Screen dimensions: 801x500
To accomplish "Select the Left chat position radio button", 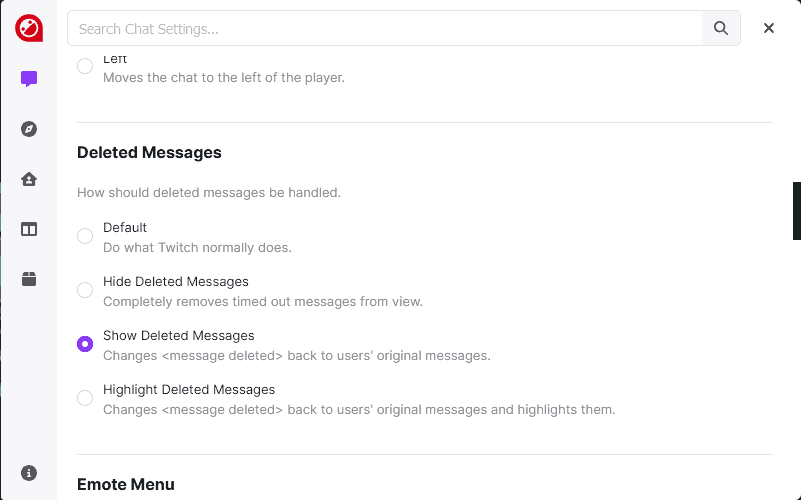I will (x=85, y=66).
